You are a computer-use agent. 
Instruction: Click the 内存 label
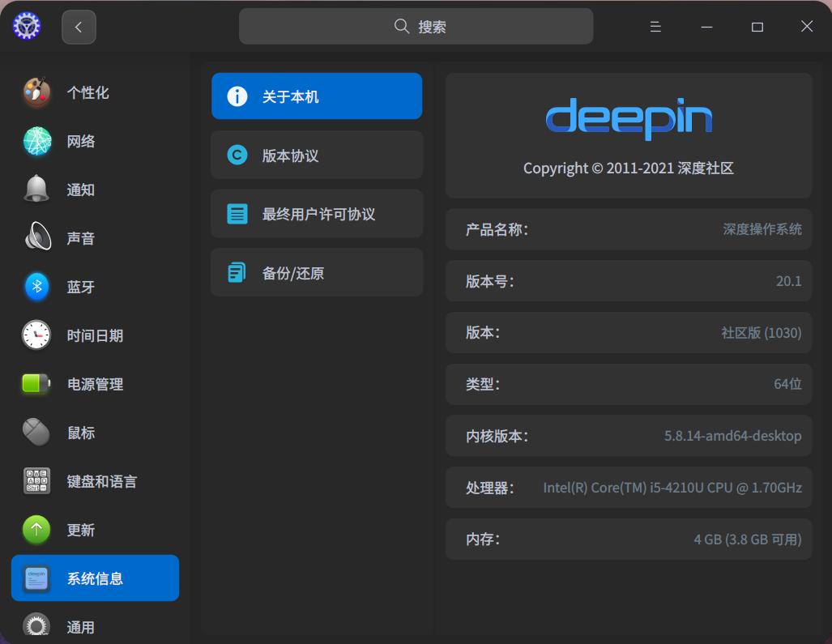483,540
